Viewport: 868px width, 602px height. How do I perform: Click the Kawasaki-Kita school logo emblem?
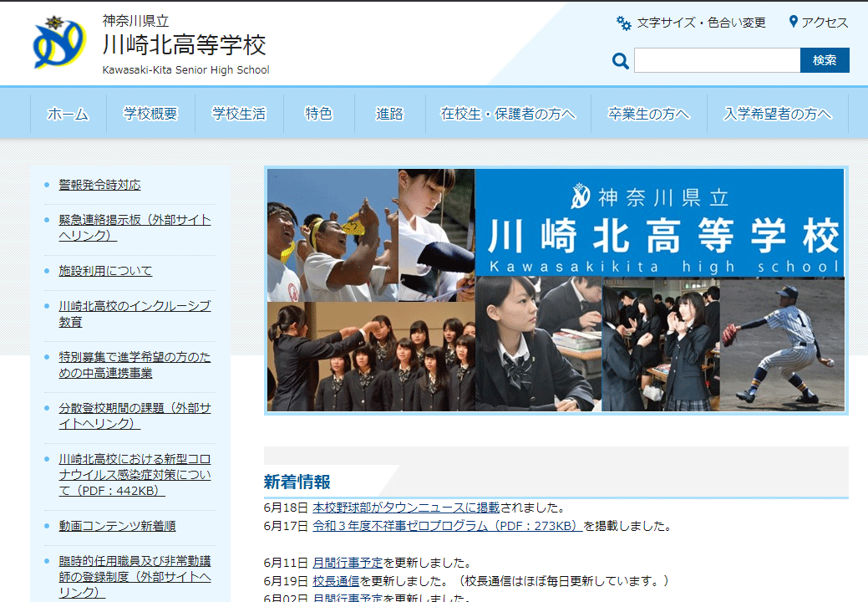pos(59,43)
